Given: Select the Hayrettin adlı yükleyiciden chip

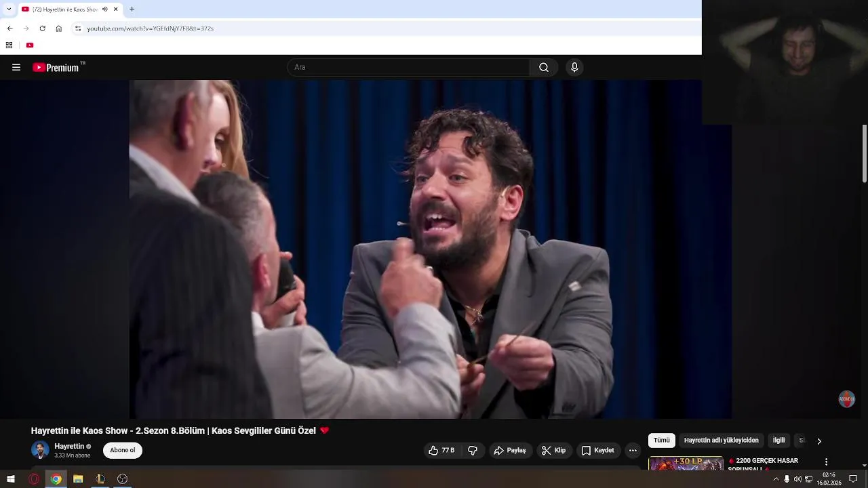Looking at the screenshot, I should [722, 441].
